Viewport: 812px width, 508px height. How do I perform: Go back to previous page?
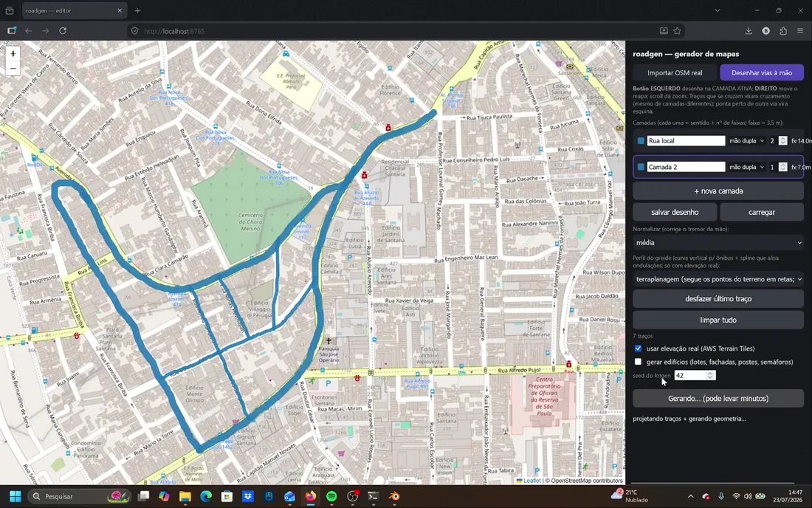click(x=29, y=31)
